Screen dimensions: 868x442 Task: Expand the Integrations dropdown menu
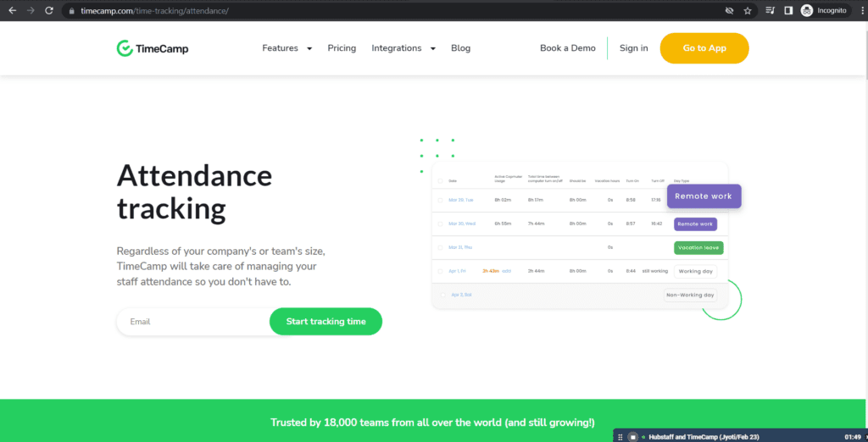[x=403, y=48]
